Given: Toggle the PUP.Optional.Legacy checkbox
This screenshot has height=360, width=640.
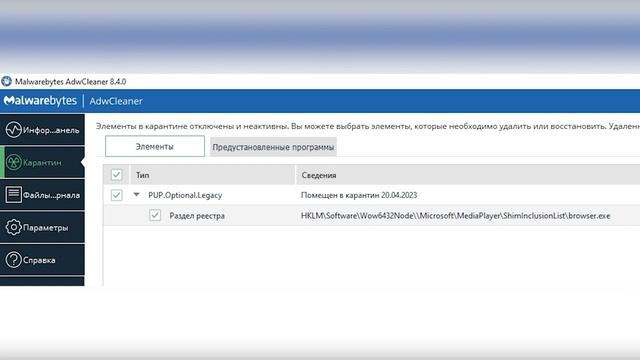Looking at the screenshot, I should pyautogui.click(x=116, y=195).
